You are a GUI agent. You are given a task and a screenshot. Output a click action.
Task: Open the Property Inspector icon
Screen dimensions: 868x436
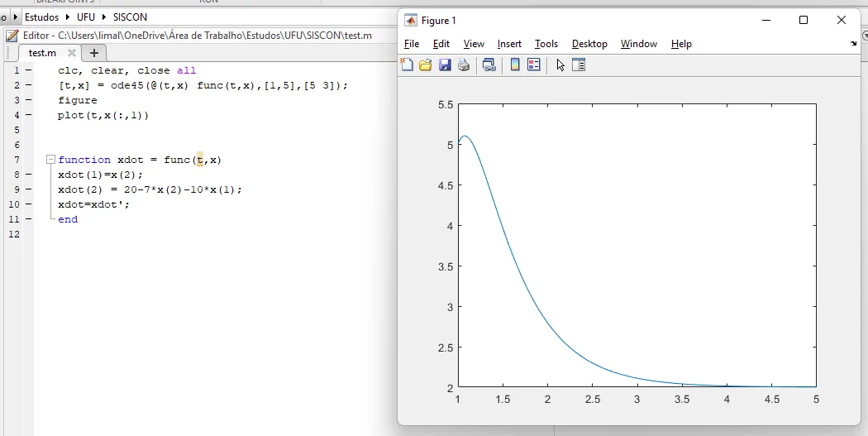579,65
